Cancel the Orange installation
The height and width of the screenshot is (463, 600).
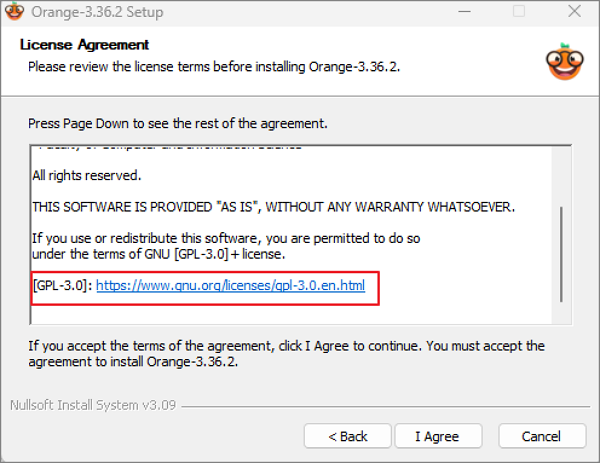(x=542, y=436)
